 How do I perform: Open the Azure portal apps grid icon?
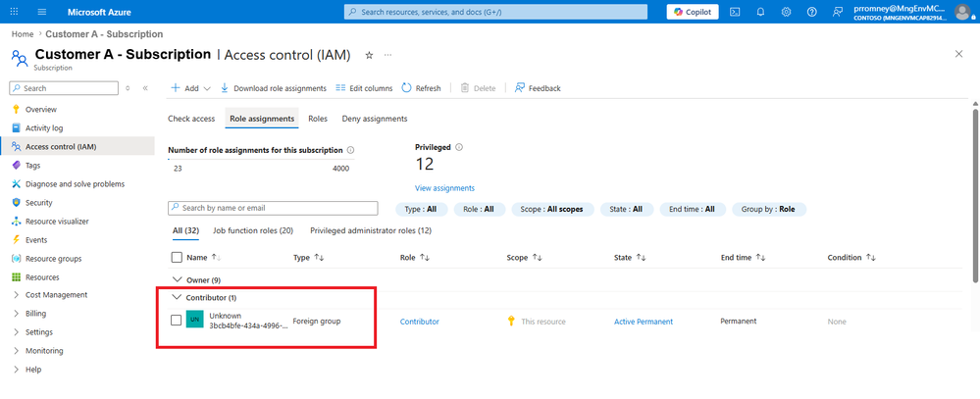[15, 12]
